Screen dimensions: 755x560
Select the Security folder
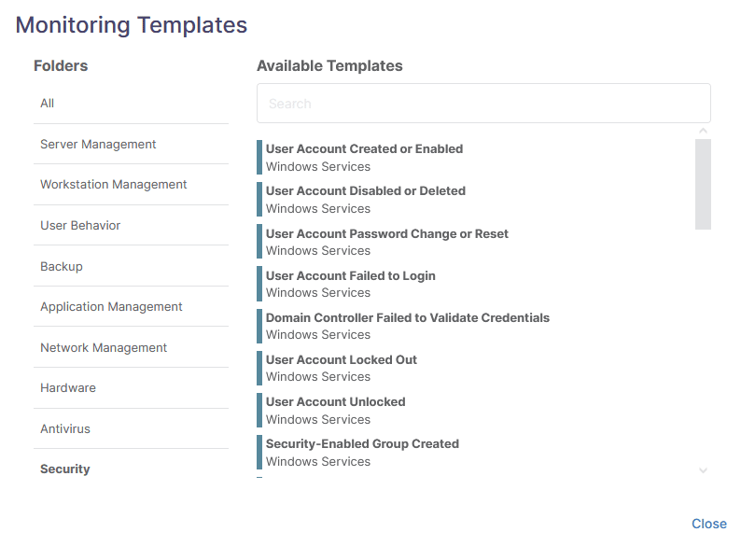coord(131,469)
